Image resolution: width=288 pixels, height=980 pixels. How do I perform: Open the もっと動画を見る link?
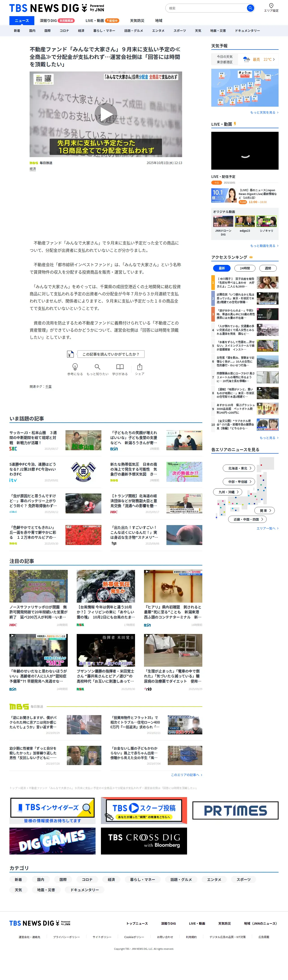click(x=264, y=246)
